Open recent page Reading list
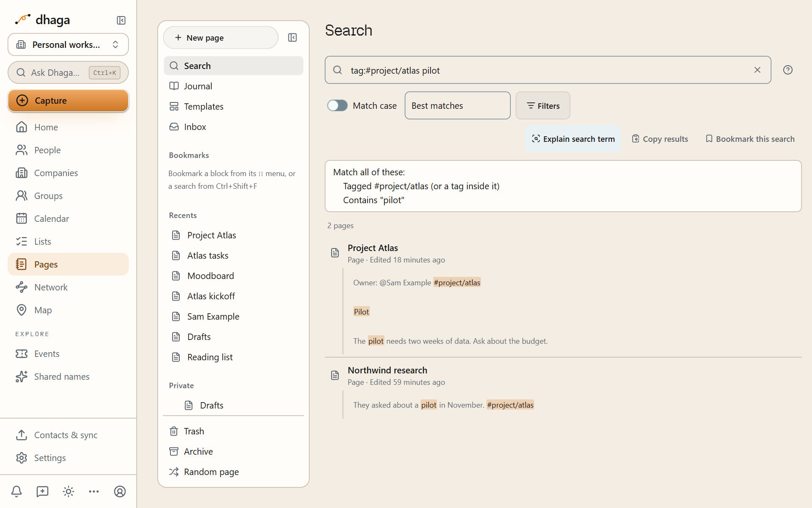Image resolution: width=812 pixels, height=508 pixels. pos(233,357)
